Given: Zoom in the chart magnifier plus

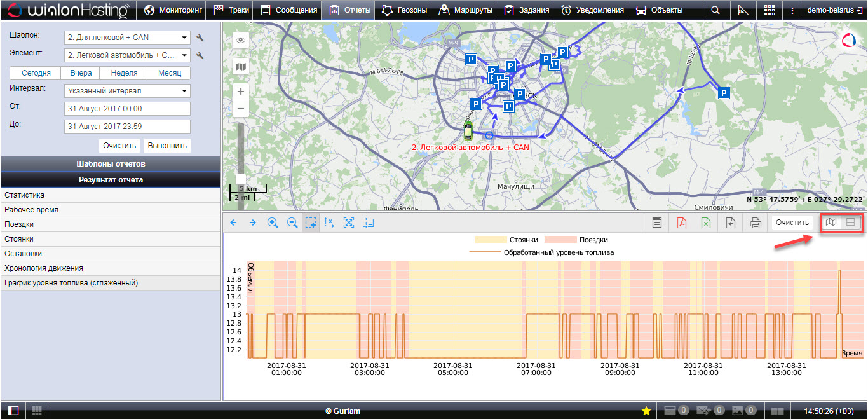Looking at the screenshot, I should click(x=273, y=223).
